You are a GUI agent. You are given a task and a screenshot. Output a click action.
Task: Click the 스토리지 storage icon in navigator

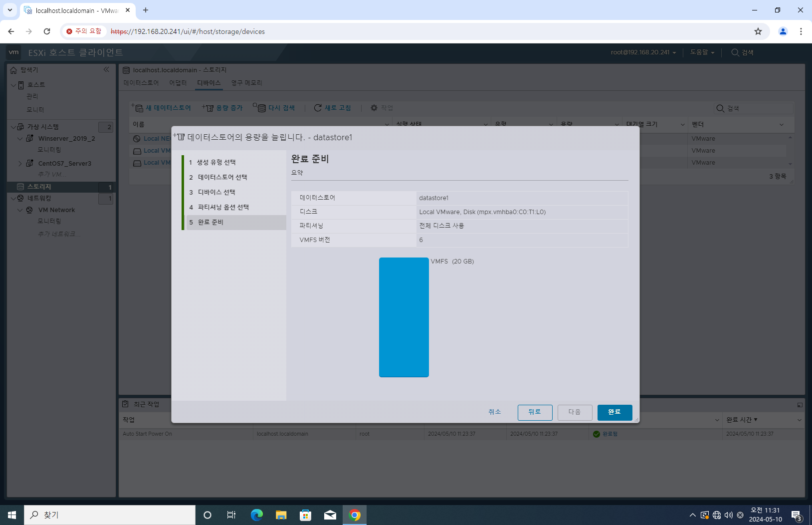pyautogui.click(x=20, y=187)
